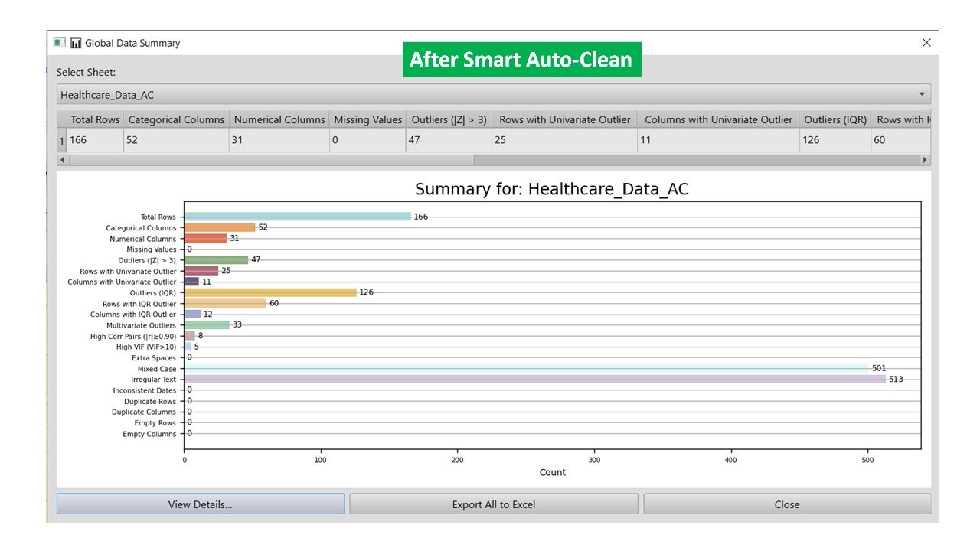Select the Total Rows column header
The image size is (980, 551).
point(94,119)
